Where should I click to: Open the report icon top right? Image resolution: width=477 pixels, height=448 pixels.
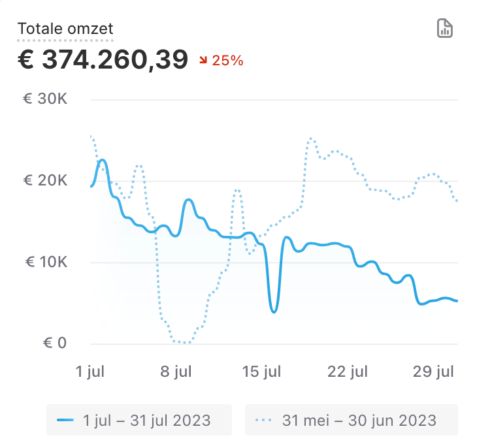tap(444, 28)
